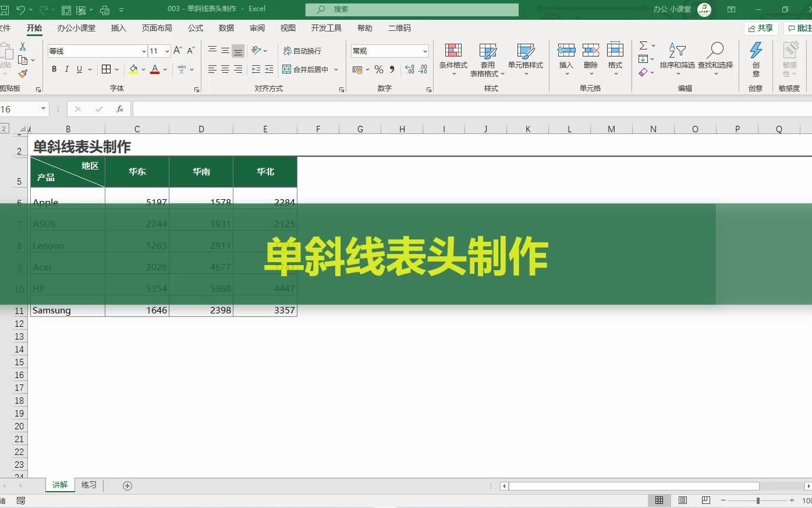Increase indent in alignment group

point(269,69)
